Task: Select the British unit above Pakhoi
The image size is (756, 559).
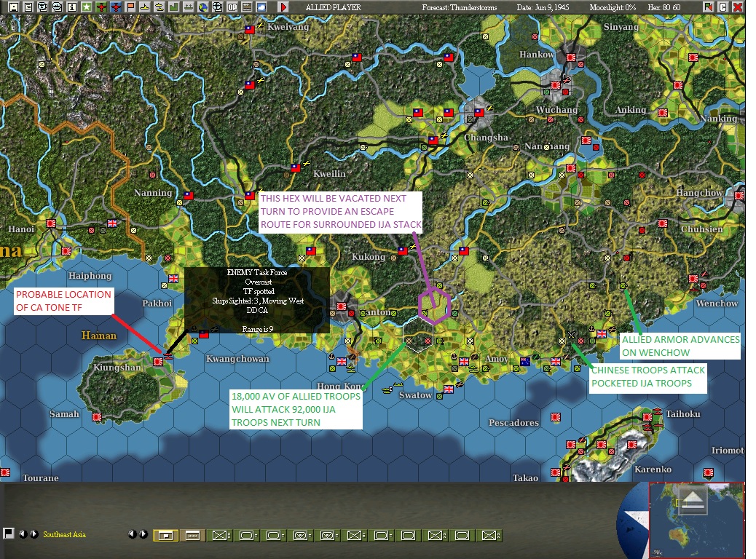Action: click(173, 278)
